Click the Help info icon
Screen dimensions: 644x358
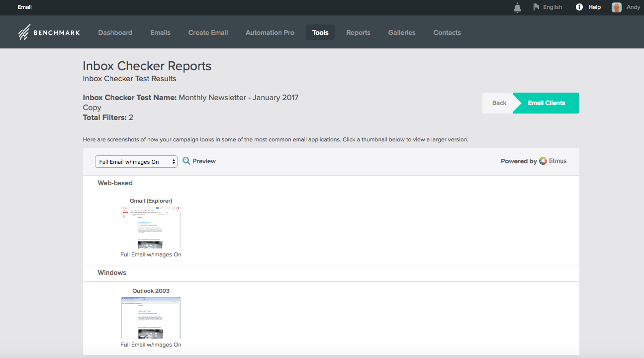(x=579, y=7)
